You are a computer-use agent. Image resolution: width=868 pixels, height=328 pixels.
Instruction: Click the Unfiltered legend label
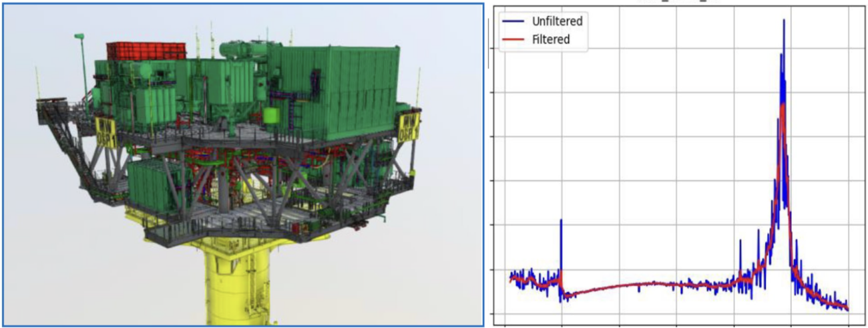tap(557, 21)
